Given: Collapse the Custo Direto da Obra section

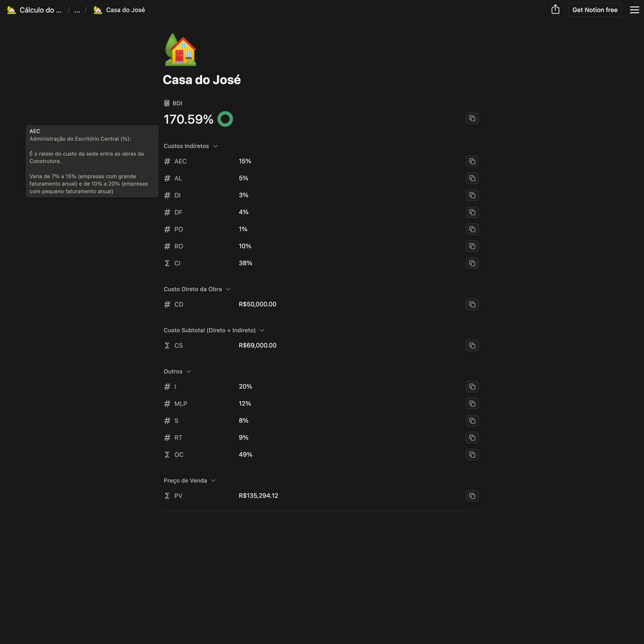Looking at the screenshot, I should [x=228, y=289].
